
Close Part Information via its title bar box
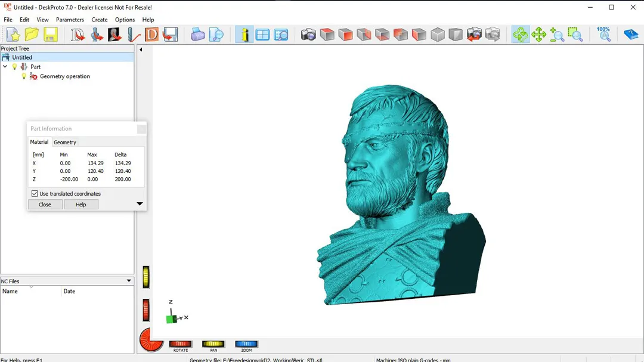pos(141,129)
